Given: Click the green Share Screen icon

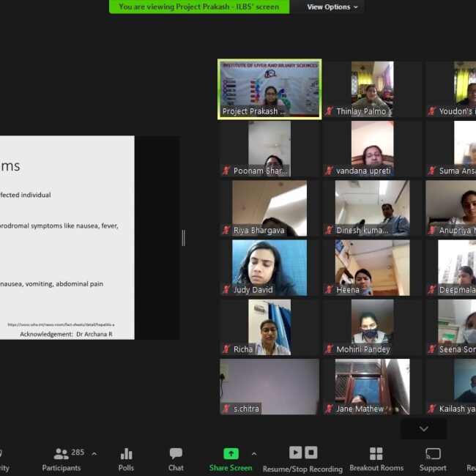Looking at the screenshot, I should (x=231, y=453).
